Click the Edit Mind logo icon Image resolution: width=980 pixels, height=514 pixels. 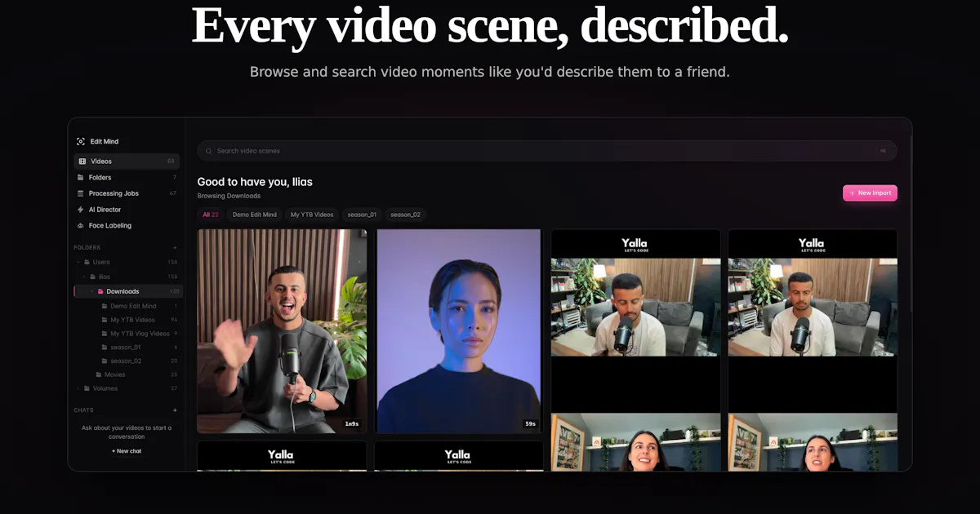click(x=81, y=142)
